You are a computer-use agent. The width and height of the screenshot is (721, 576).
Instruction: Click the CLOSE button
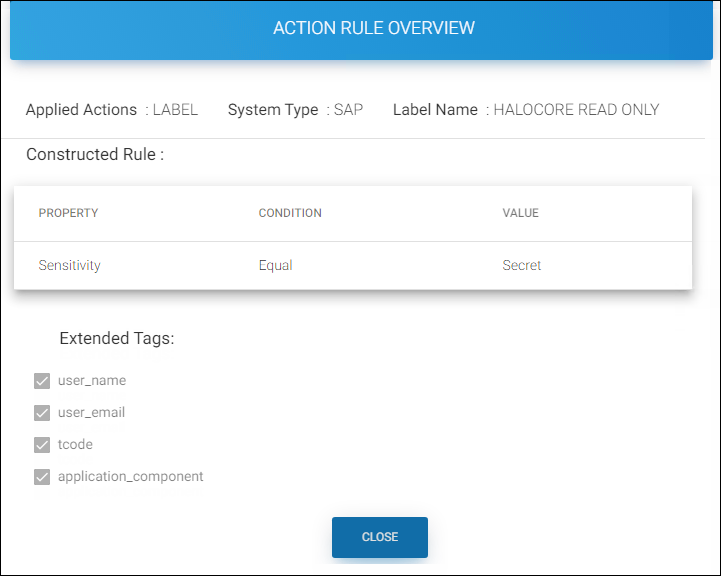[x=379, y=537]
